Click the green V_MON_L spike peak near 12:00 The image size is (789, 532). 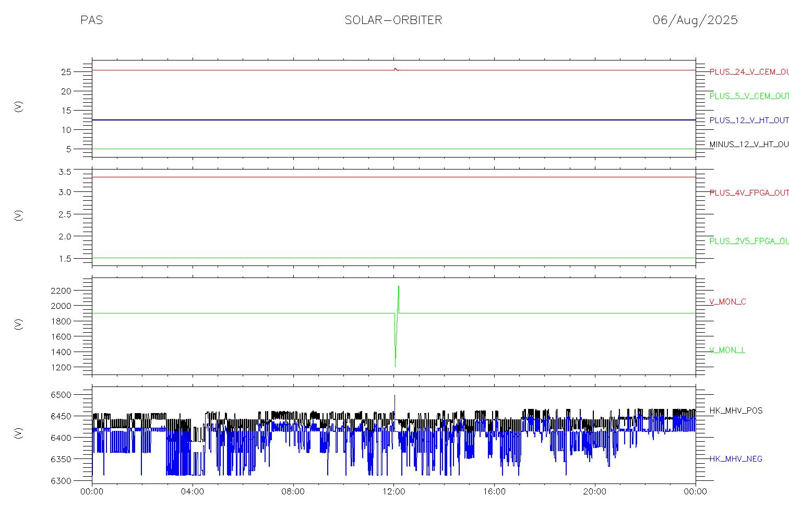click(399, 286)
